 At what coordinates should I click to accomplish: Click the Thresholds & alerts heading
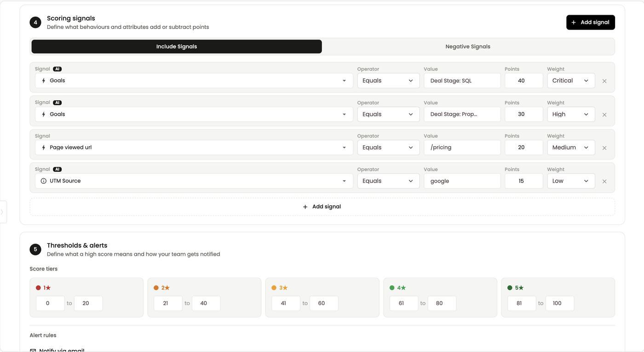pyautogui.click(x=77, y=245)
